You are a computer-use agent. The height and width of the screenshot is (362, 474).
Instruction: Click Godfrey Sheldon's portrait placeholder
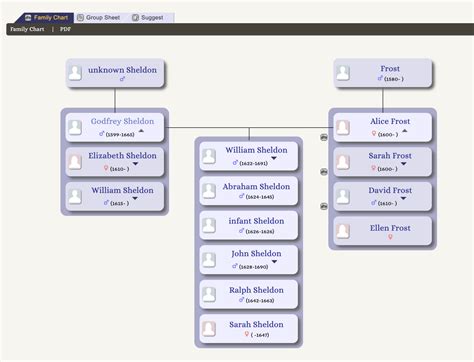click(x=75, y=127)
